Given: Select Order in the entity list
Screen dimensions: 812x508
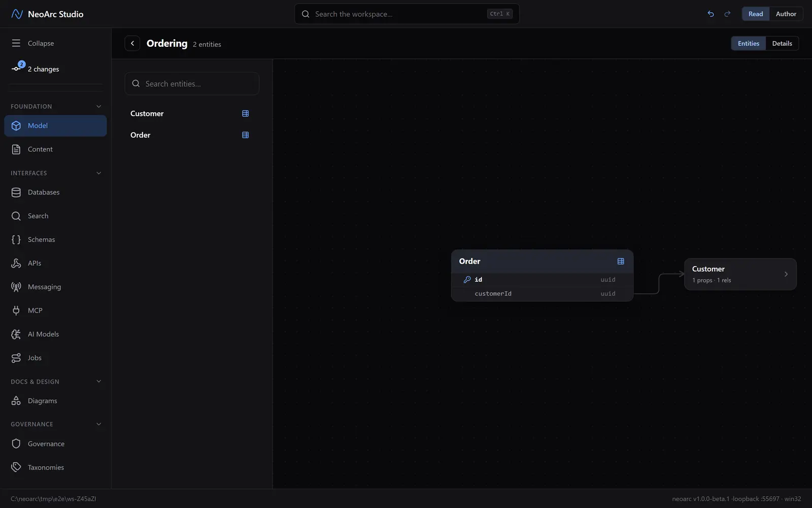Looking at the screenshot, I should point(192,135).
